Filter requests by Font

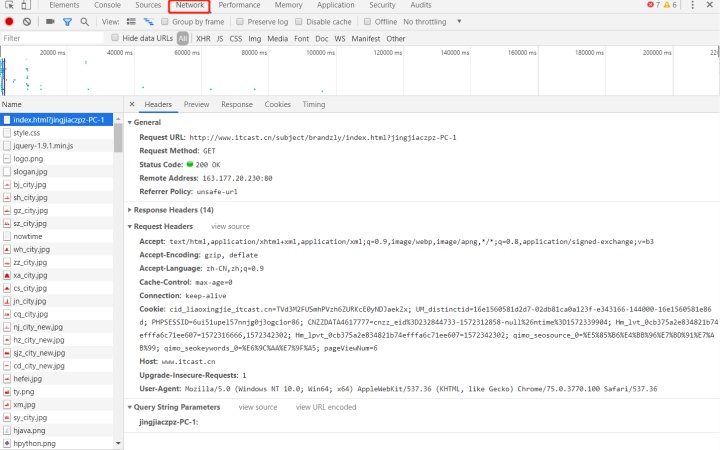point(301,39)
